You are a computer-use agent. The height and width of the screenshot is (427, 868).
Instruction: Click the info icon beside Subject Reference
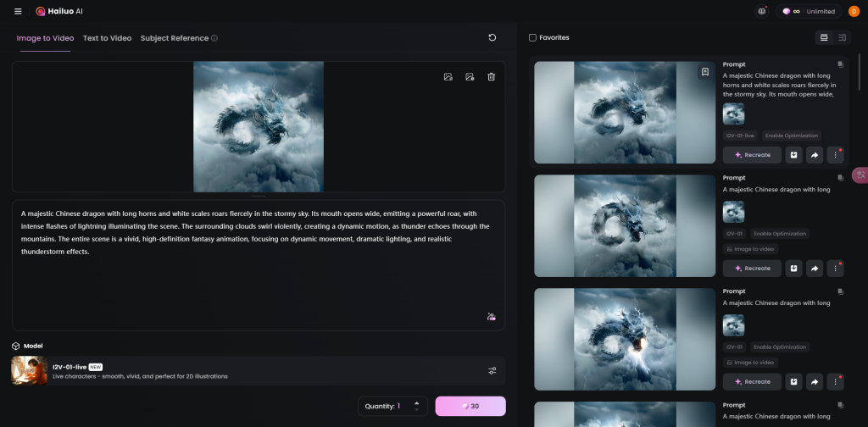[x=214, y=38]
